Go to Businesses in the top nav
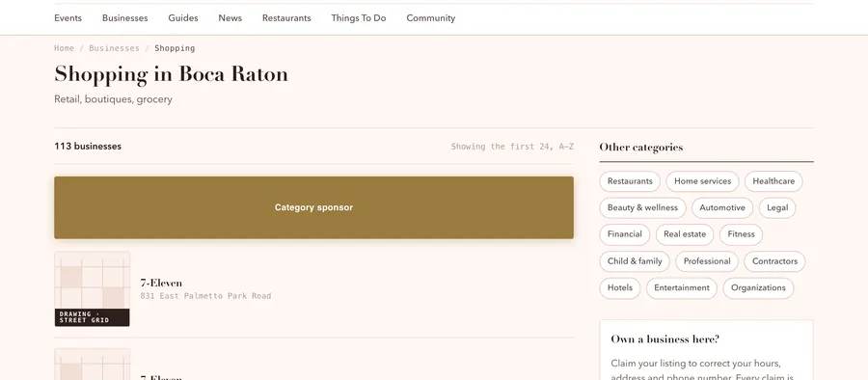 (x=125, y=17)
